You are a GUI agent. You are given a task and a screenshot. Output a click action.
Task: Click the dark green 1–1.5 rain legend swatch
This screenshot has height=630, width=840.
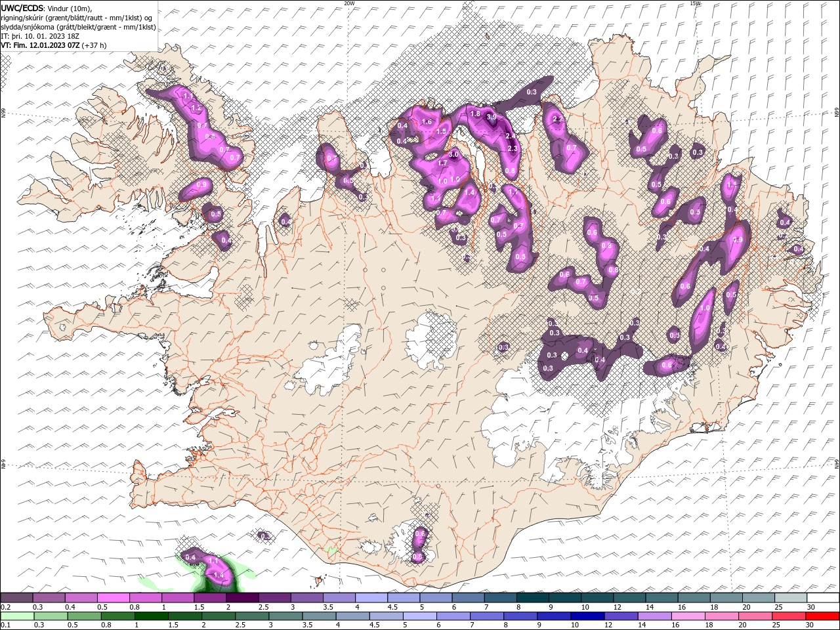151,616
